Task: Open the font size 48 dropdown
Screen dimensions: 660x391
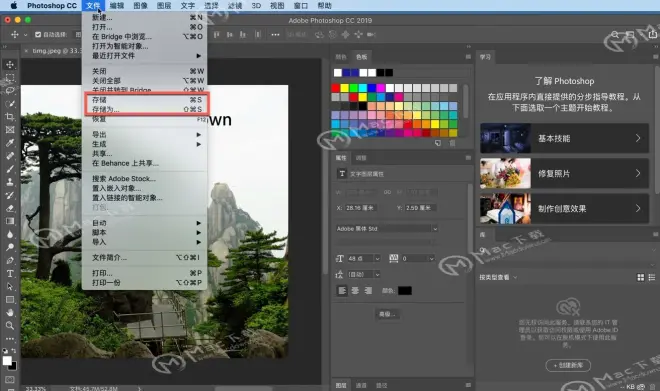Action: pos(377,258)
